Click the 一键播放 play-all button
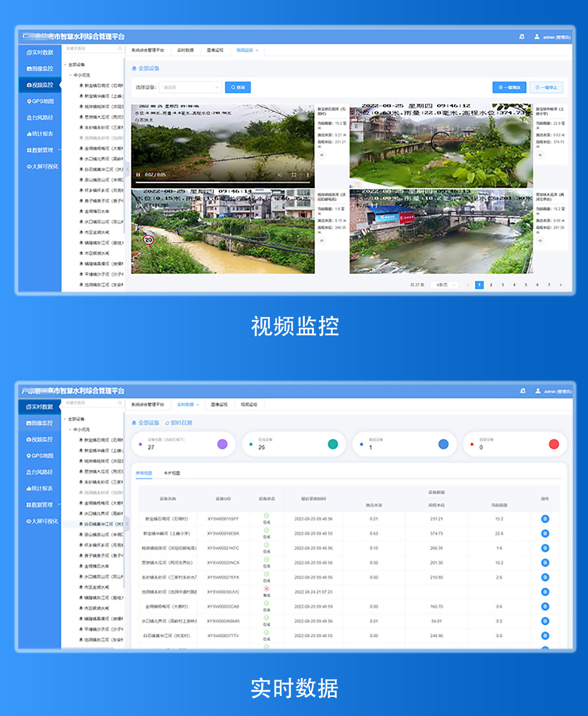Screen dimensions: 588x716 click(509, 87)
